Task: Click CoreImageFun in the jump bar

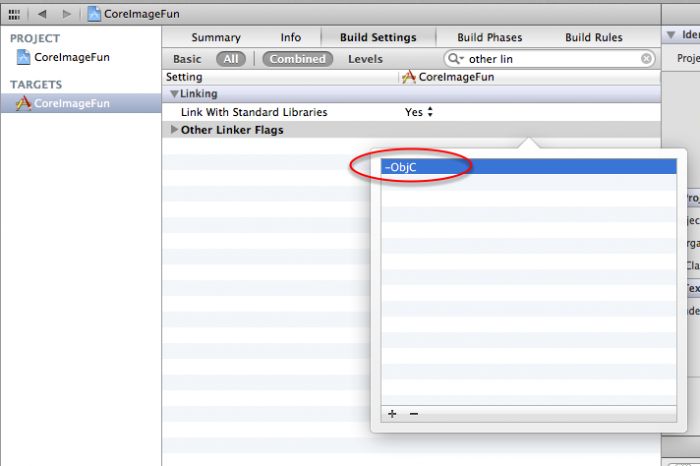Action: click(133, 14)
